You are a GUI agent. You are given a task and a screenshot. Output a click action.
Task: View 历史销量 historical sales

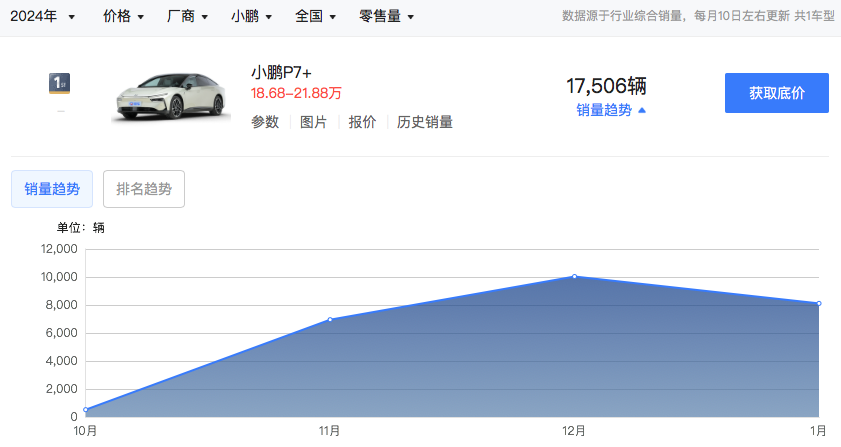pos(425,122)
